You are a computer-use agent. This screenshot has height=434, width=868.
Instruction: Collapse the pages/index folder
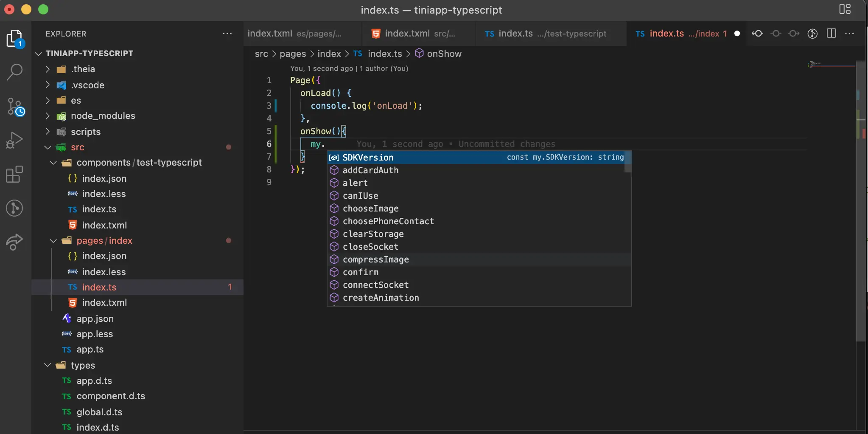point(53,241)
